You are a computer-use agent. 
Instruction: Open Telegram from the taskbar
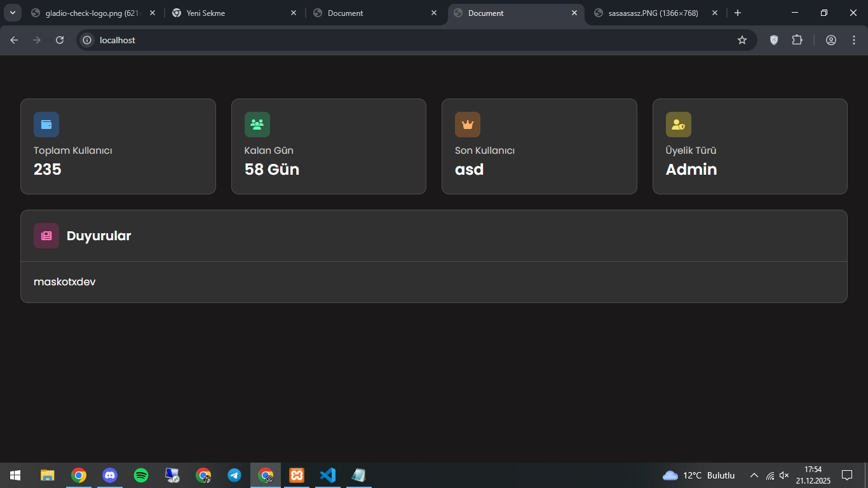click(234, 475)
